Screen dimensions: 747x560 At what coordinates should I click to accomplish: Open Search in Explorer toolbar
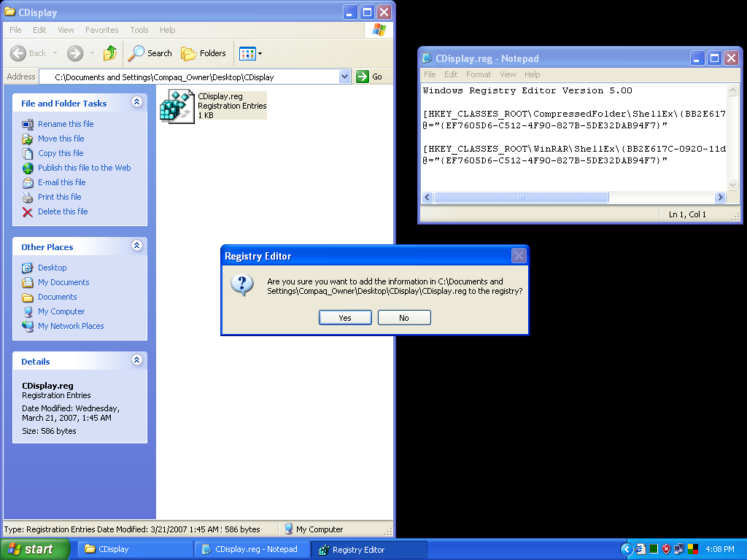pos(150,53)
